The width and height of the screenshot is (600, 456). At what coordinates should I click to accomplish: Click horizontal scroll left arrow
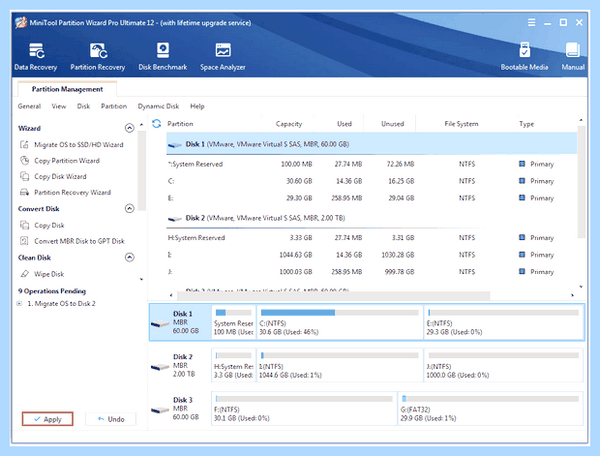[171, 295]
